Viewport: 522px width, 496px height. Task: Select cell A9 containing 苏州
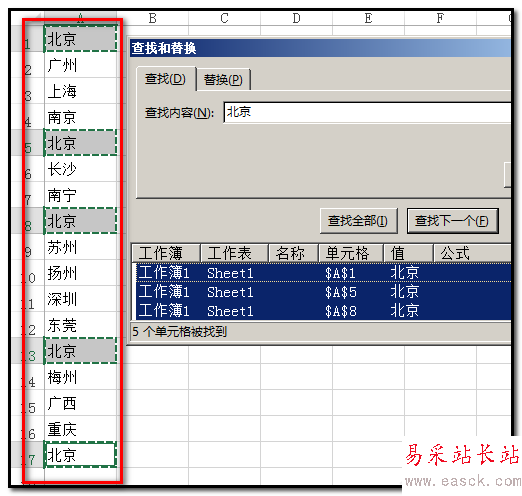point(80,247)
